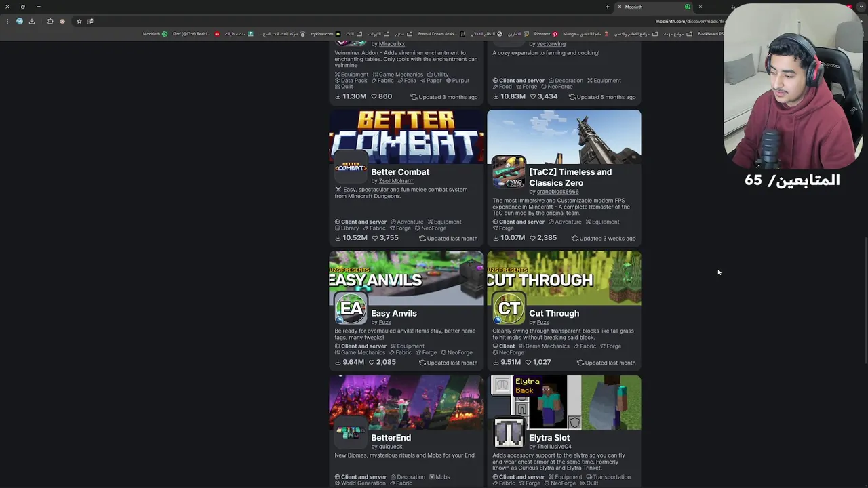The width and height of the screenshot is (868, 488).
Task: Click the Easy Anvils EA icon
Action: [351, 309]
